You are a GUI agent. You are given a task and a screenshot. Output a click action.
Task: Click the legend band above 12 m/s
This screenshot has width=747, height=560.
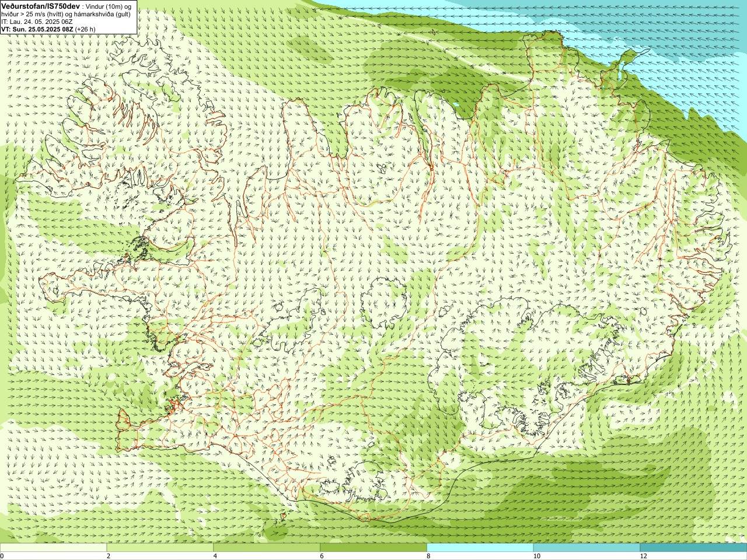coord(693,548)
